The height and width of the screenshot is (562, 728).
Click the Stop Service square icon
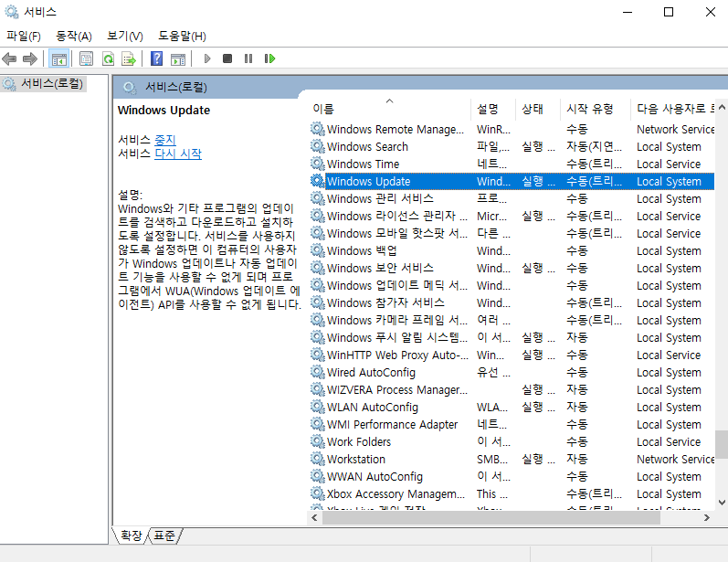[x=227, y=58]
